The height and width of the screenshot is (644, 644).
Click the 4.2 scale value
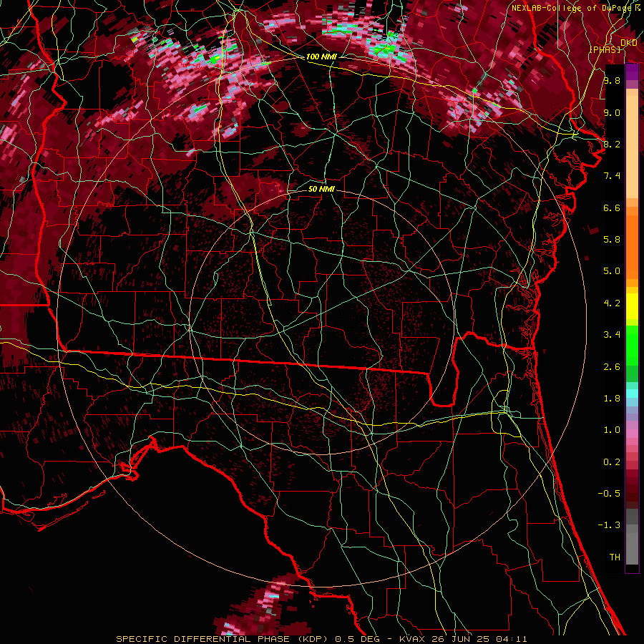(x=612, y=303)
